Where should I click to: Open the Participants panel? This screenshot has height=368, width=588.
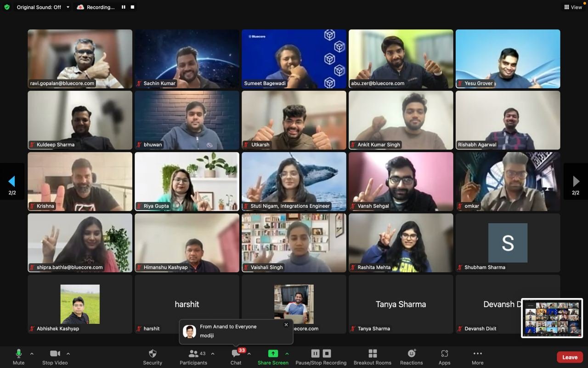click(x=193, y=356)
